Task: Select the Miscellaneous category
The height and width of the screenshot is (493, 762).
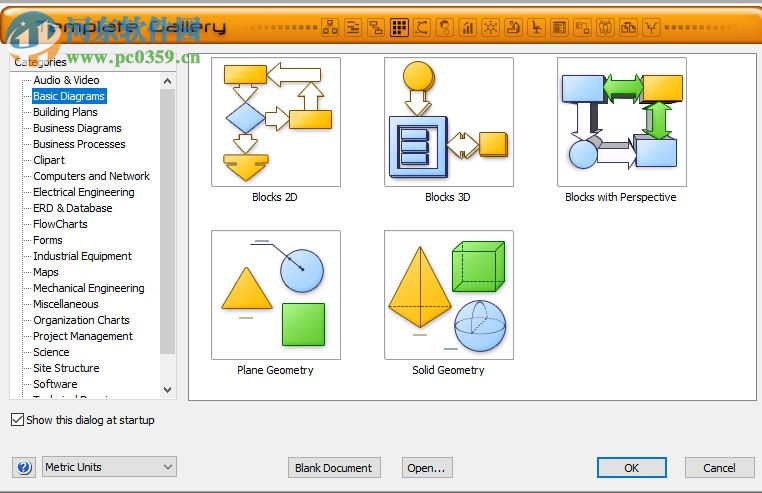Action: [66, 304]
